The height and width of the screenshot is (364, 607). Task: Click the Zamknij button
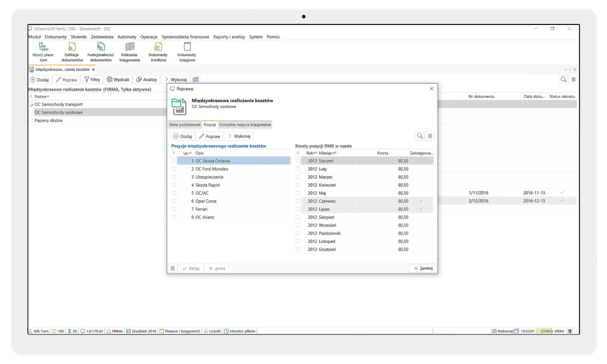pyautogui.click(x=423, y=268)
